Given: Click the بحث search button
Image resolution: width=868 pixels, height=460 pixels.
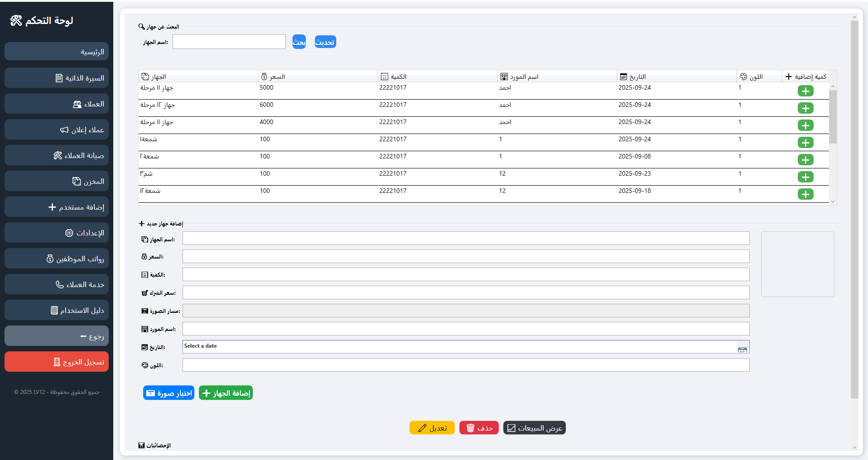Looking at the screenshot, I should 299,42.
